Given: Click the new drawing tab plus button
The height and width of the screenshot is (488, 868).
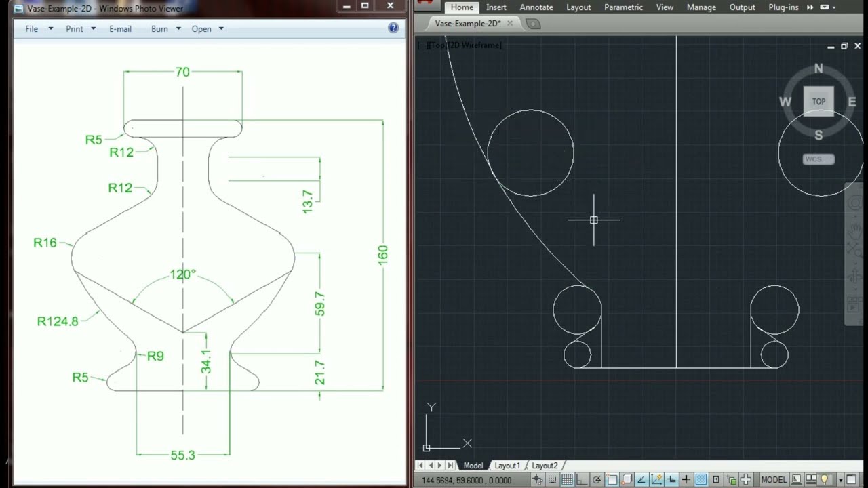Looking at the screenshot, I should pos(534,24).
